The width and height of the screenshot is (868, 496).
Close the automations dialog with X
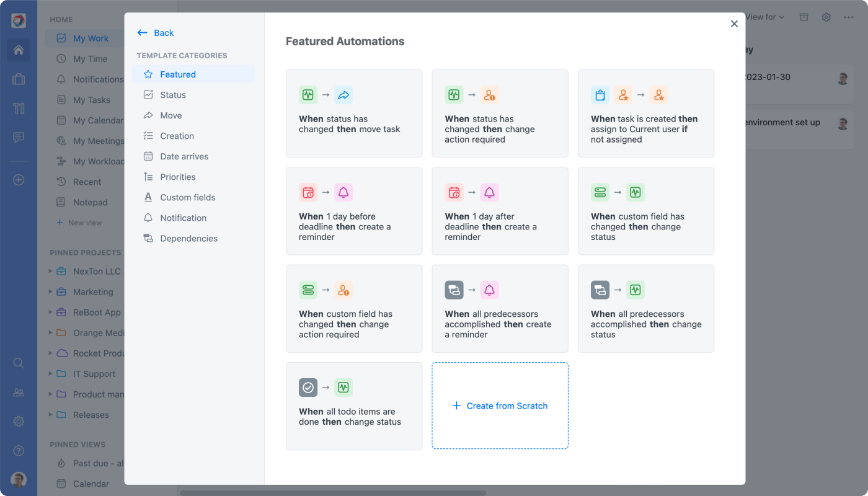tap(734, 24)
